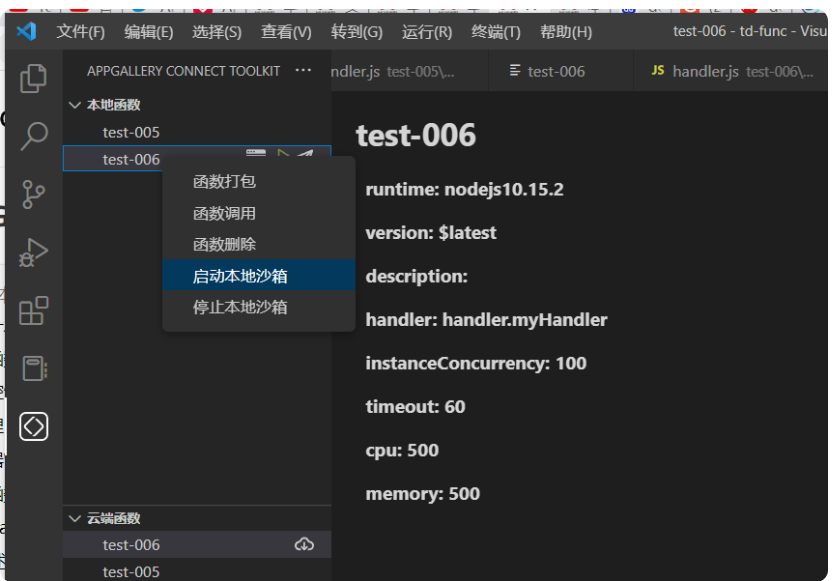Viewport: 834px width, 581px height.
Task: Open the 文件(F) menu
Action: tap(80, 32)
